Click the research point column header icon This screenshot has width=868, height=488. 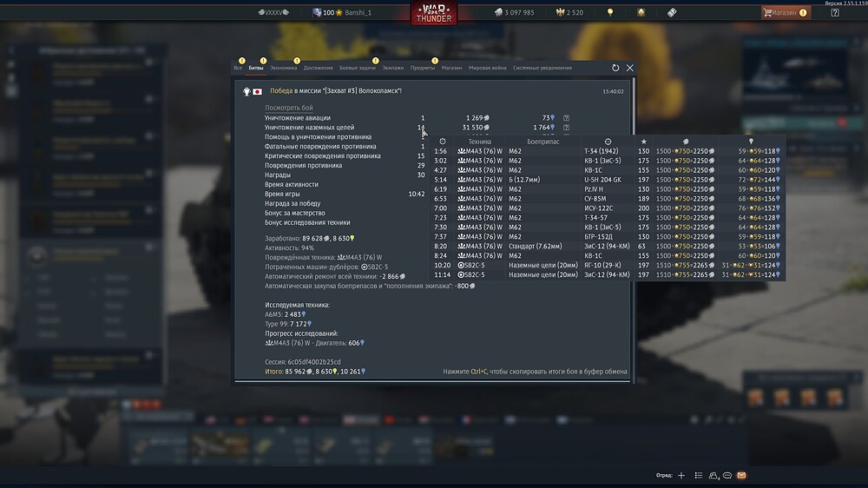pos(751,142)
